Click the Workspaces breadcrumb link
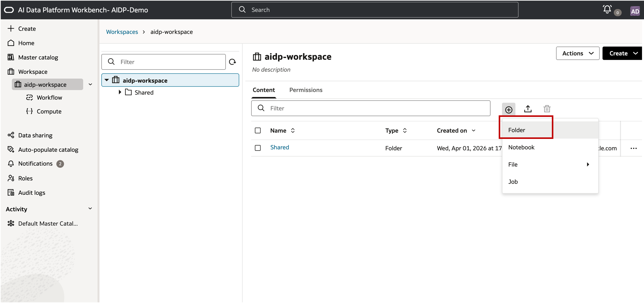The image size is (644, 303). (122, 32)
